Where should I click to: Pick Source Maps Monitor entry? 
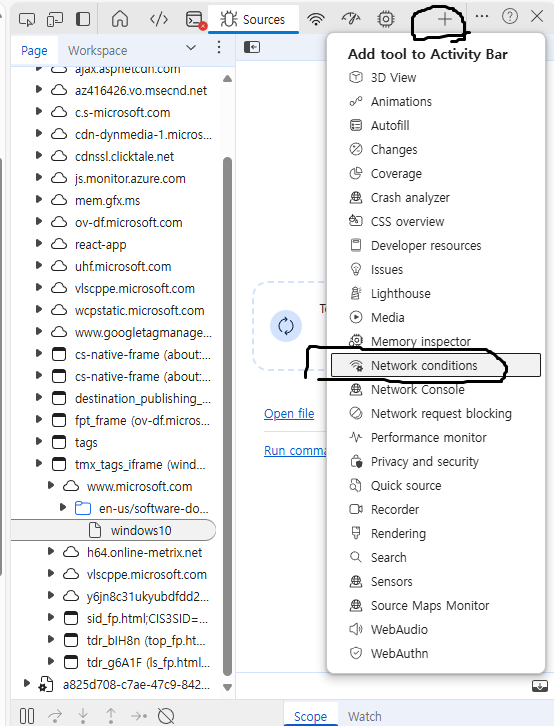436,606
